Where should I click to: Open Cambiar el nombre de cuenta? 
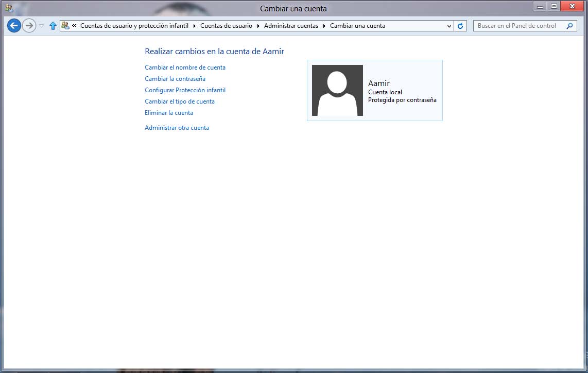[x=185, y=67]
